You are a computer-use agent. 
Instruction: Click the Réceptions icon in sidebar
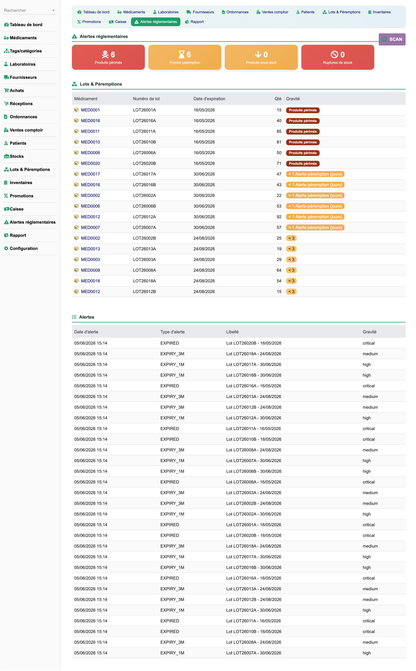6,104
